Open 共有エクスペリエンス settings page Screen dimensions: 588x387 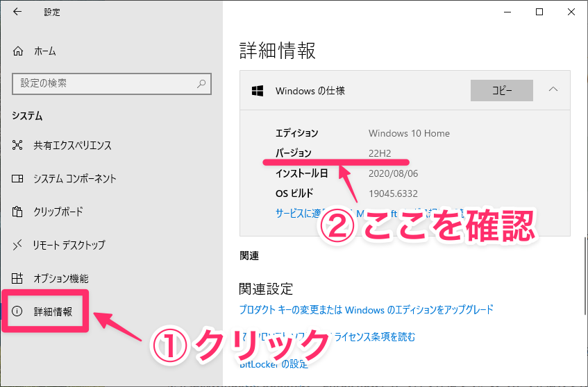pyautogui.click(x=72, y=146)
